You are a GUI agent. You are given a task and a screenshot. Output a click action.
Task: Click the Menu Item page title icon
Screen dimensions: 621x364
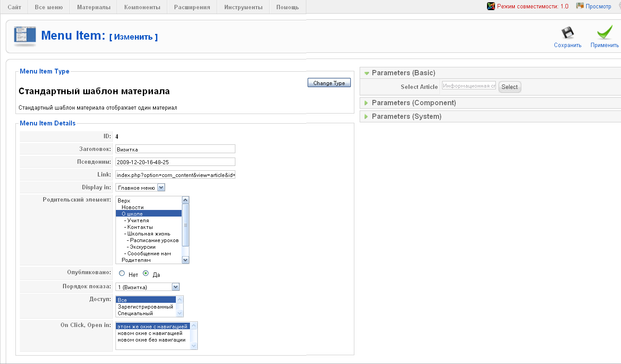[x=25, y=36]
